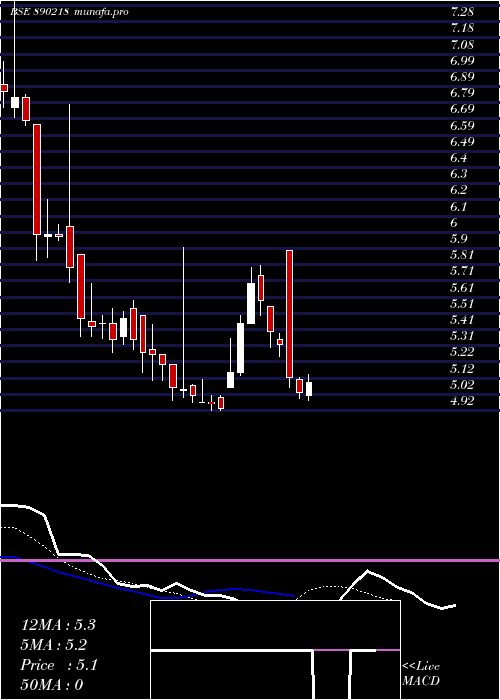Viewport: 500px width, 700px height.
Task: Select the 7.18 price axis label
Action: pos(462,28)
